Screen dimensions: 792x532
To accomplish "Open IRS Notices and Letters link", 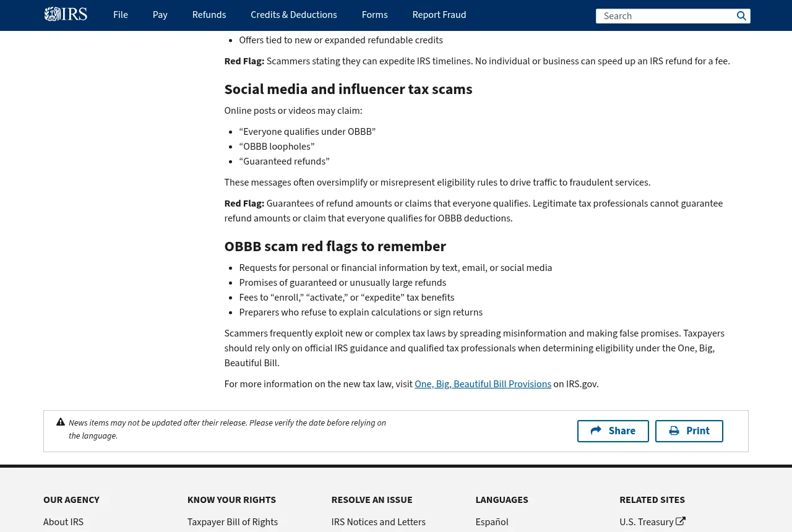I will tap(379, 522).
